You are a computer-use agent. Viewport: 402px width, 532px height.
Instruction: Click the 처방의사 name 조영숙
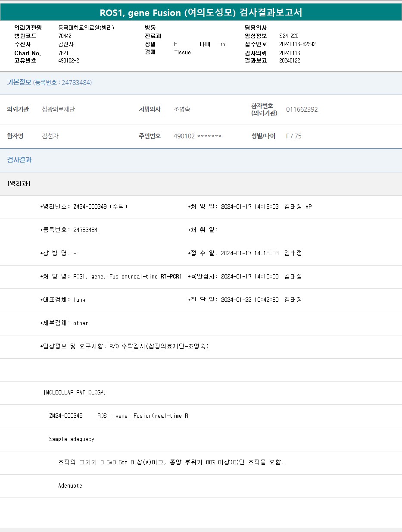pos(182,110)
